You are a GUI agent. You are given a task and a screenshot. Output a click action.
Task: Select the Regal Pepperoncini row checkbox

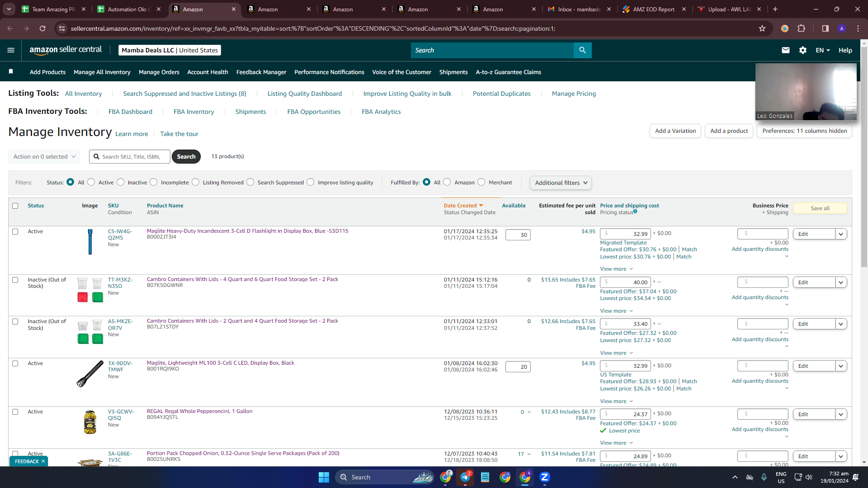point(15,412)
